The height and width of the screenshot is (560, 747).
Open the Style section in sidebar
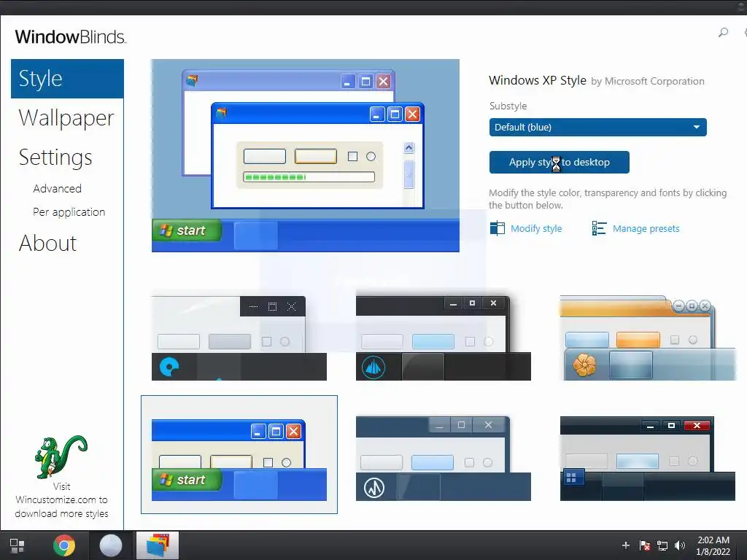pyautogui.click(x=67, y=79)
